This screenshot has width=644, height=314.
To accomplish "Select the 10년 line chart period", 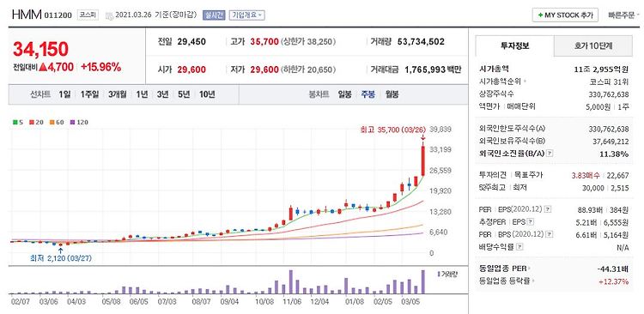I will (x=207, y=94).
